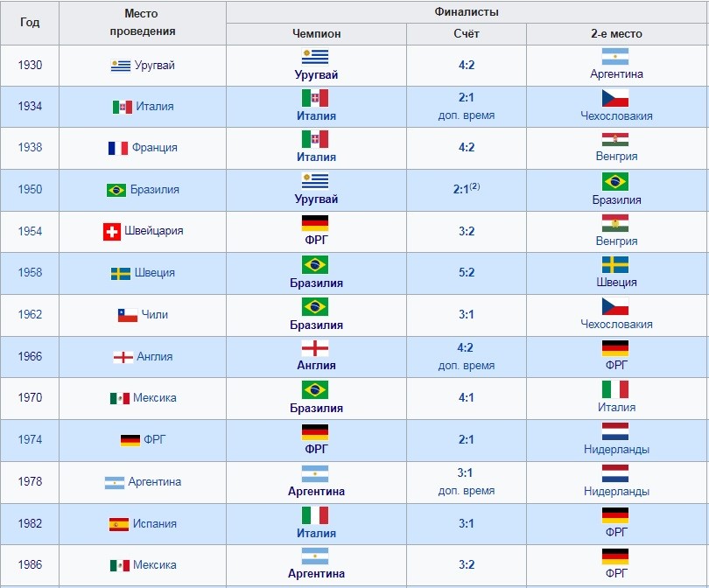Screen dimensions: 709x588
Task: Open the 1934 year link
Action: pos(30,106)
